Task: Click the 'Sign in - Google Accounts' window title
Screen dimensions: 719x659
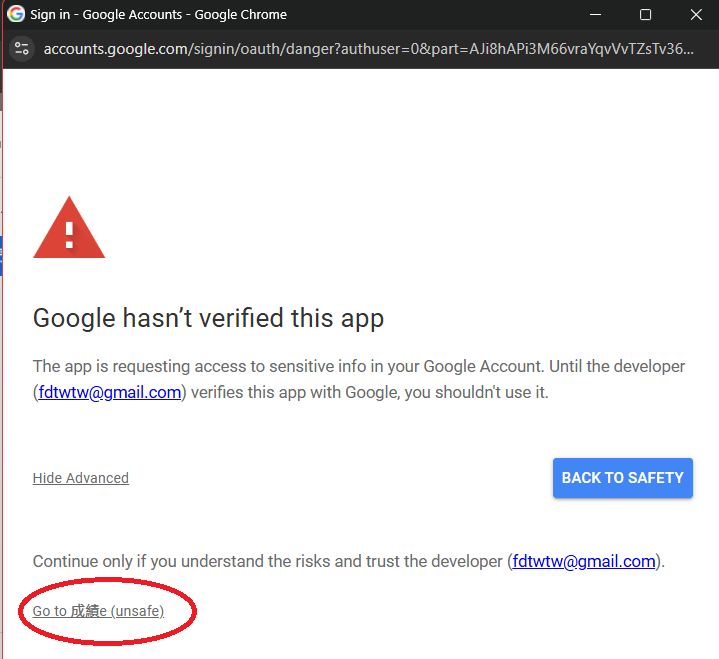Action: (x=158, y=15)
